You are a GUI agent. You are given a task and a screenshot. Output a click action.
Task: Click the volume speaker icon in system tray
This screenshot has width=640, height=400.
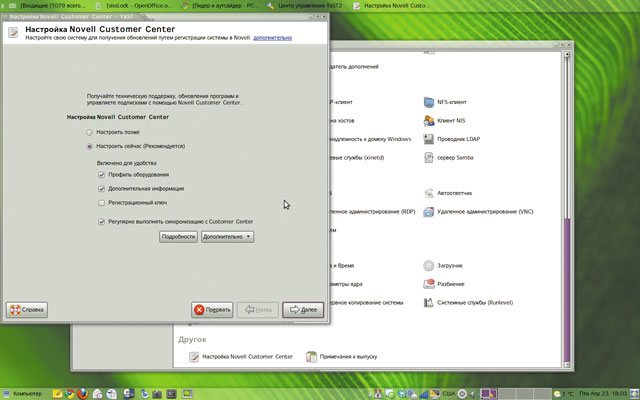[x=473, y=394]
